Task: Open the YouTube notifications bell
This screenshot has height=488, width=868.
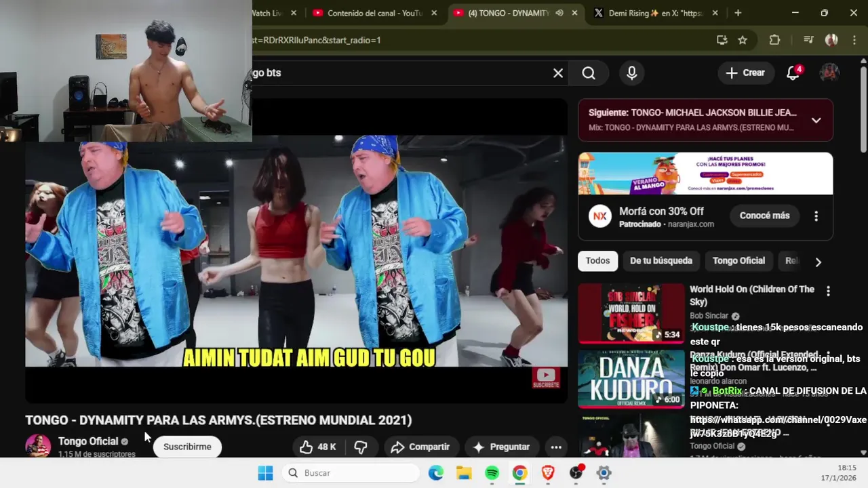Action: tap(793, 73)
